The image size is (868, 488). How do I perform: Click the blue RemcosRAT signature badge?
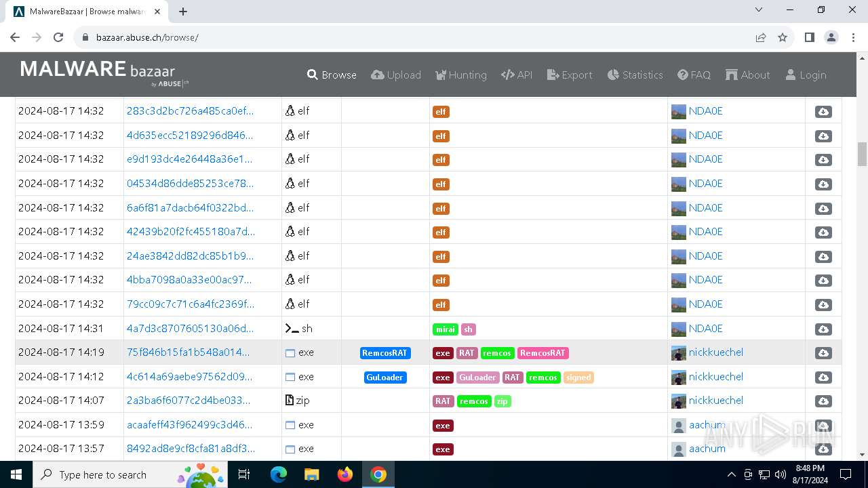(x=384, y=353)
